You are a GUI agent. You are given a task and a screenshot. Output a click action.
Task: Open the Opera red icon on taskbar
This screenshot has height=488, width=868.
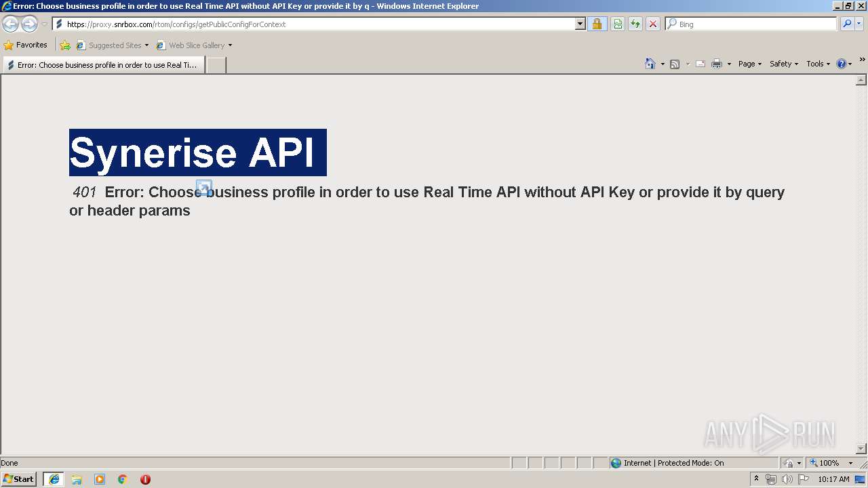point(145,479)
